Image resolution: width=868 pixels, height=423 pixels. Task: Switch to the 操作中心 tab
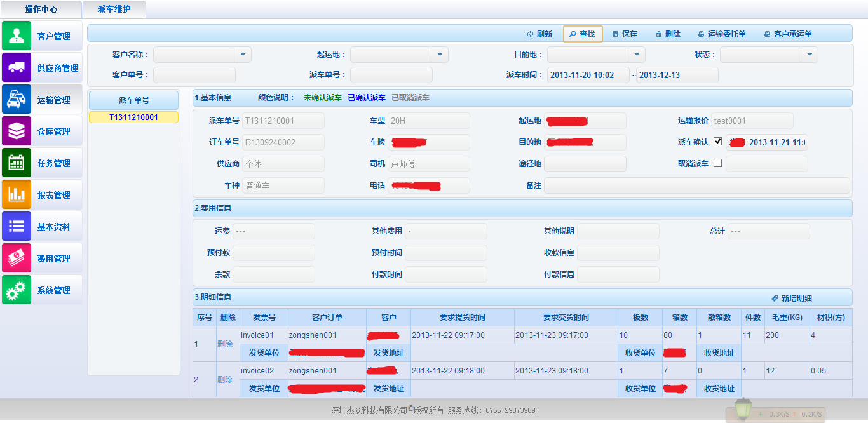tap(41, 10)
